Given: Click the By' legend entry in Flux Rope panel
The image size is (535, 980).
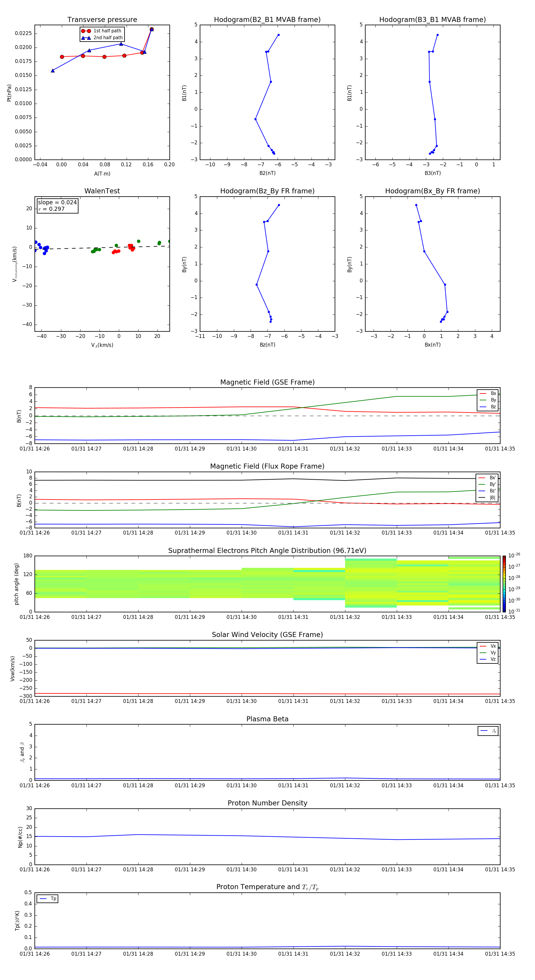Looking at the screenshot, I should coord(487,484).
